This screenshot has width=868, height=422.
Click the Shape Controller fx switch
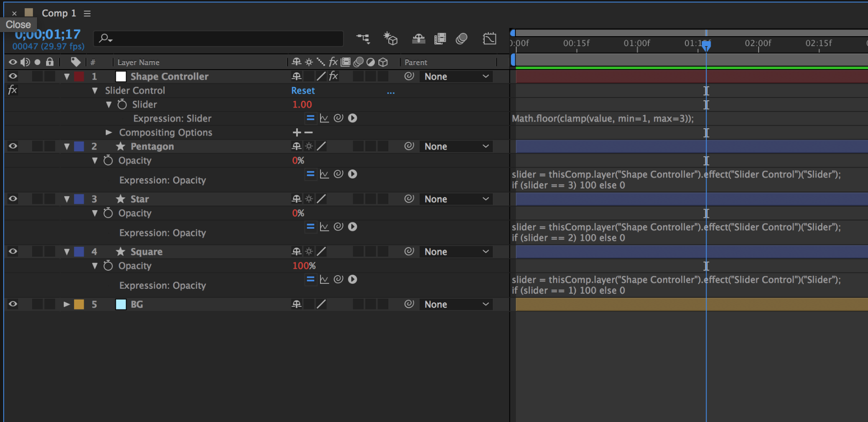click(x=334, y=76)
